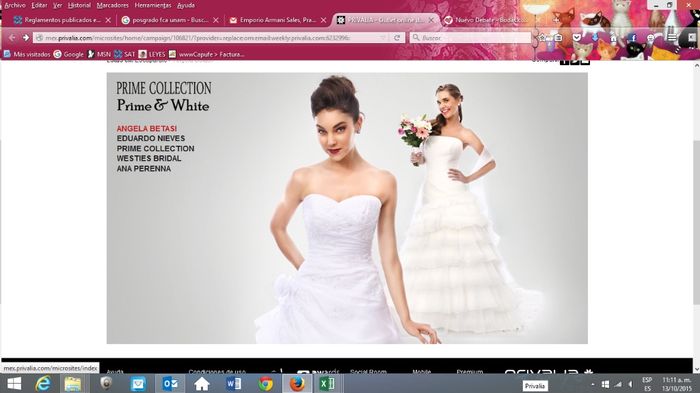Click the Prime & White banner image

pos(347,208)
